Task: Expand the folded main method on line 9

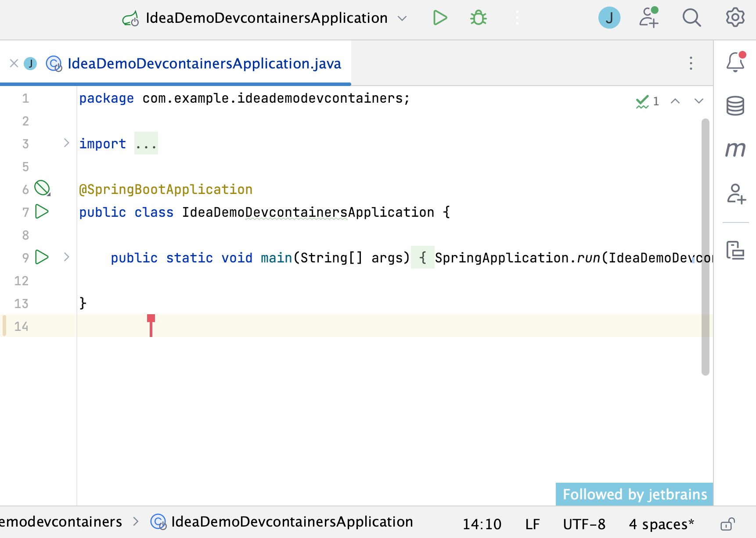Action: point(67,257)
